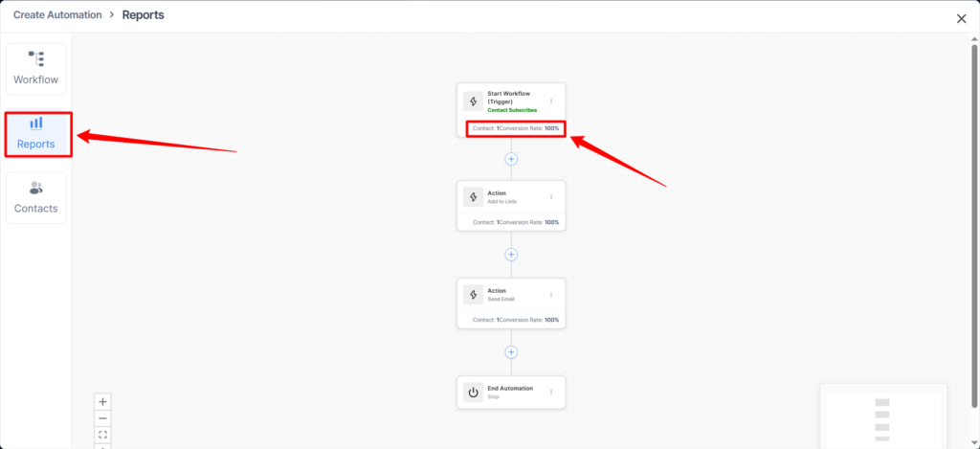The image size is (980, 449).
Task: Click the End Automation power icon
Action: pyautogui.click(x=474, y=393)
